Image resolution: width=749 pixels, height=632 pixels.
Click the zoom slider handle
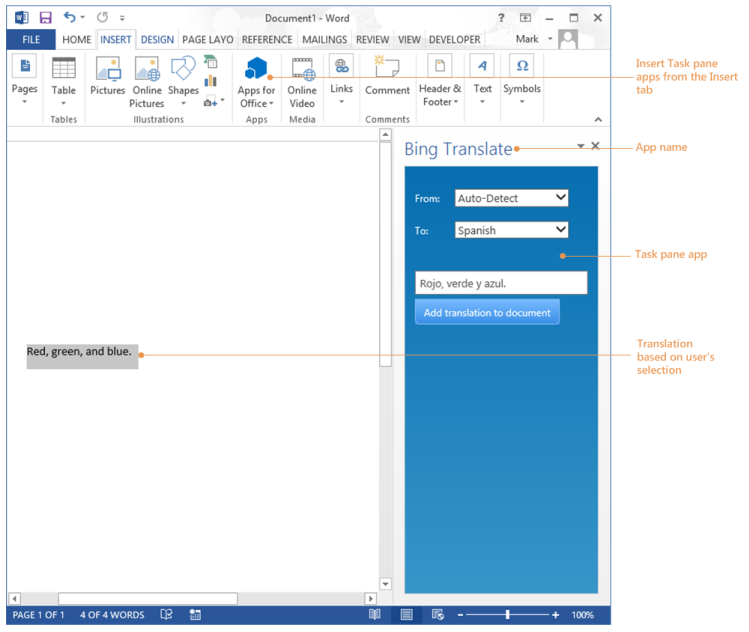click(x=507, y=614)
